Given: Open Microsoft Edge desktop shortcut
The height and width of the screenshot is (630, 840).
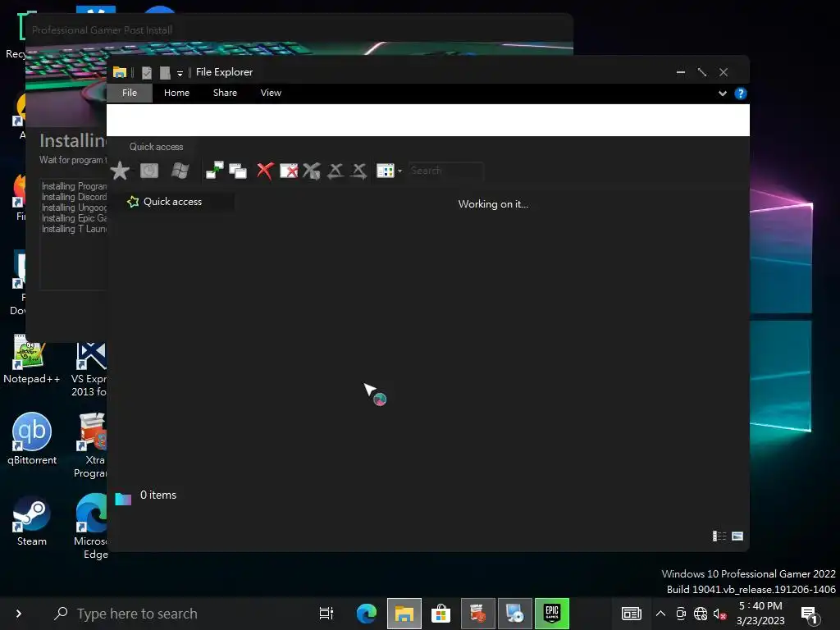Looking at the screenshot, I should (x=91, y=526).
